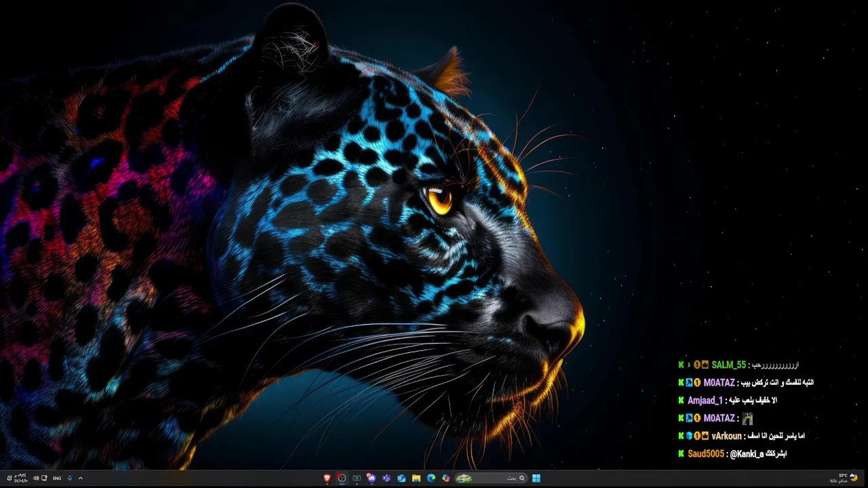The image size is (868, 488).
Task: Expand hidden system tray icons chevron
Action: coord(81,478)
